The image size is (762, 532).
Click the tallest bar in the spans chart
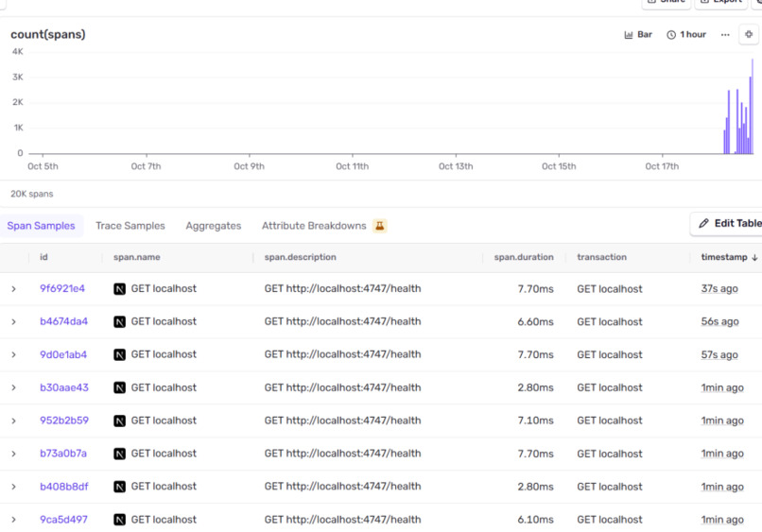coord(753,107)
